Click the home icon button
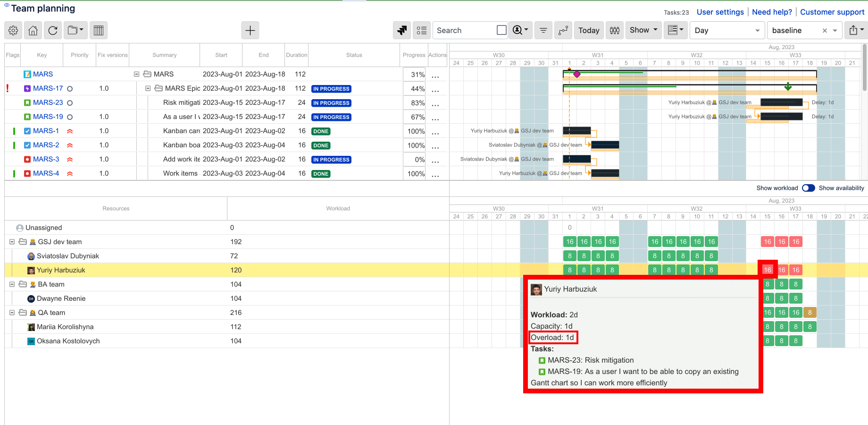 point(33,30)
